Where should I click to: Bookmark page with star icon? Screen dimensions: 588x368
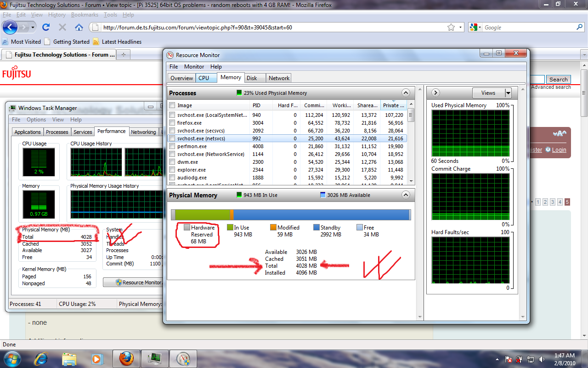tap(451, 27)
